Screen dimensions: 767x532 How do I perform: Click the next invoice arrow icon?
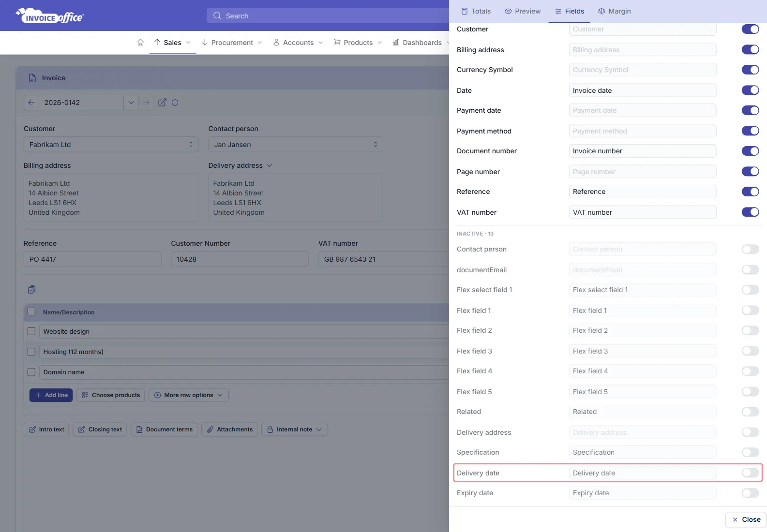[x=146, y=103]
